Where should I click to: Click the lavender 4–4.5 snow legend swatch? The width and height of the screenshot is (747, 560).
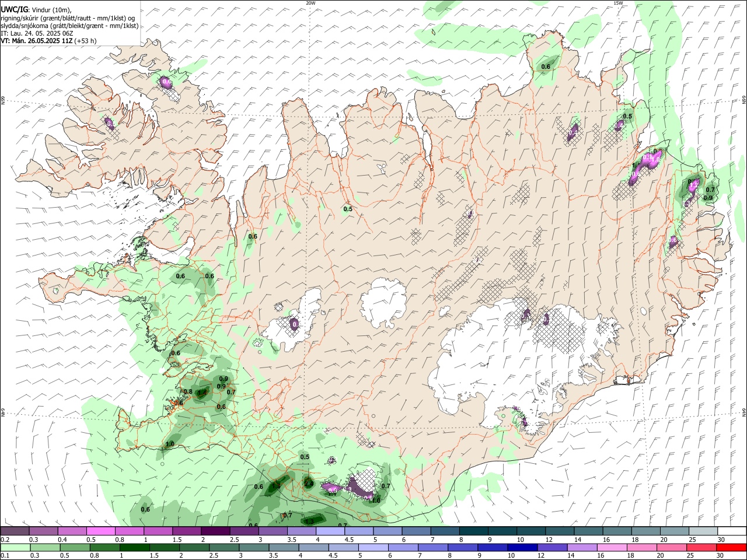click(x=330, y=531)
